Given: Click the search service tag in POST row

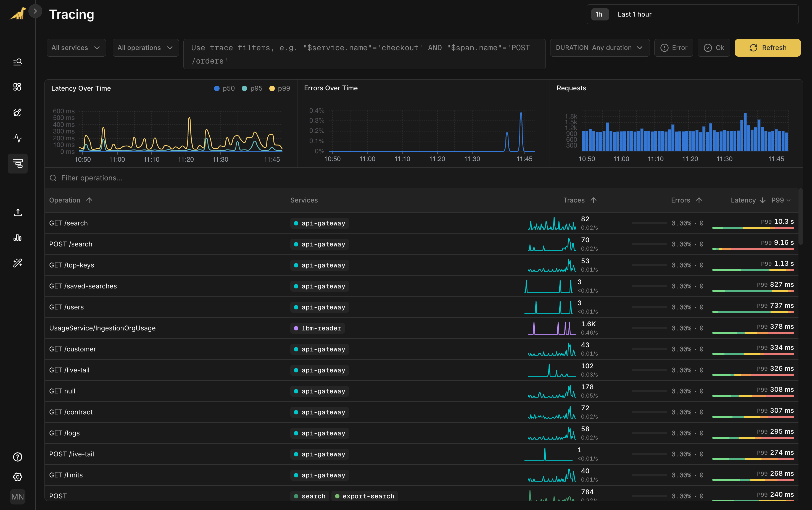Looking at the screenshot, I should pos(310,496).
